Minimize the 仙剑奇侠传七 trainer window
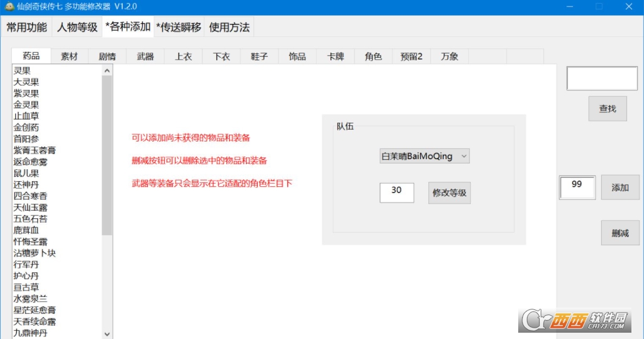Screen dimensions: 644x339 tap(570, 6)
